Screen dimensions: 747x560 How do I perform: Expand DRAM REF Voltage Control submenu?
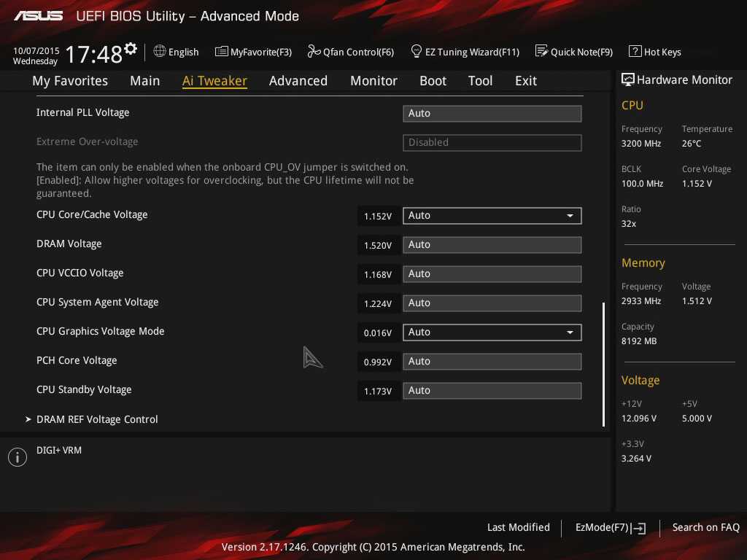coord(97,419)
